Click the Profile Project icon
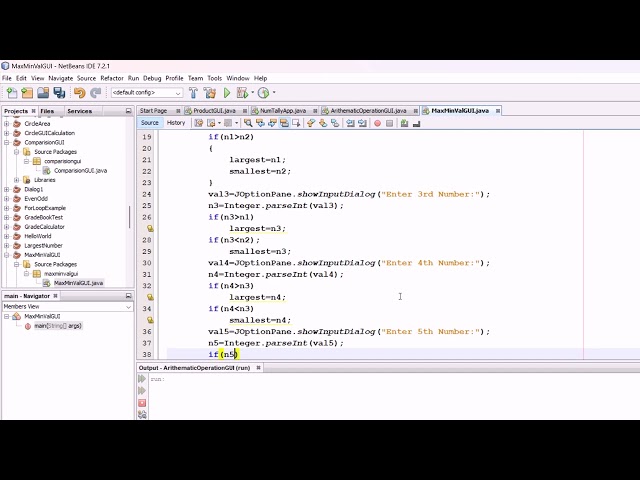The image size is (640, 480). click(264, 93)
